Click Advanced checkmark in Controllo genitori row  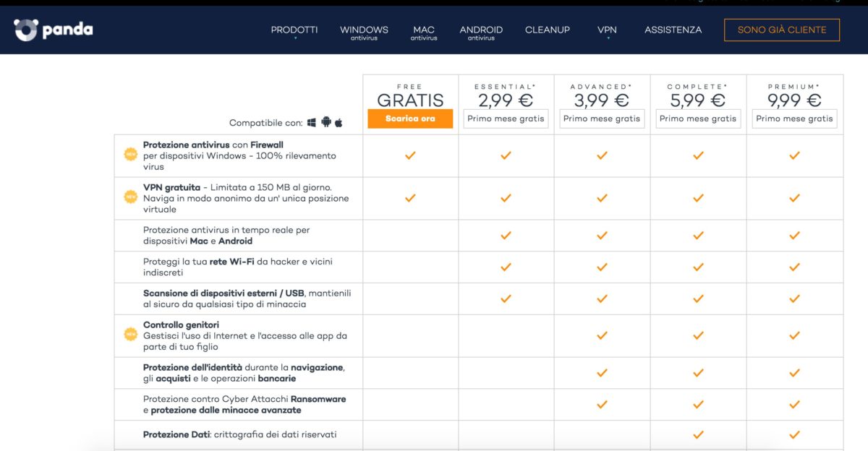coord(602,335)
